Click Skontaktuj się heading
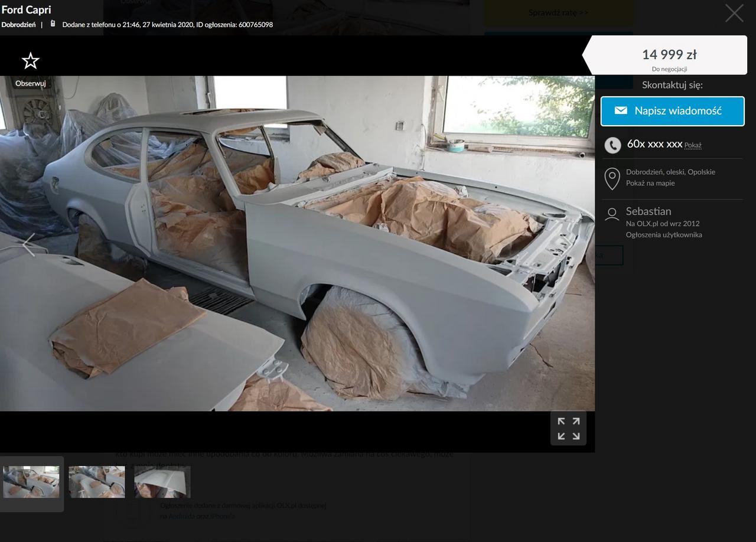The width and height of the screenshot is (756, 542). tap(672, 85)
